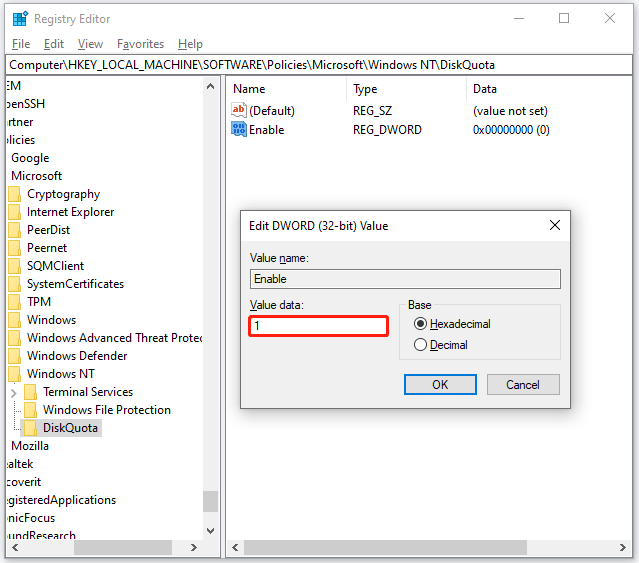Screen dimensions: 639x563
Task: Click values pane horizontal scroll left arrow
Action: pos(235,548)
